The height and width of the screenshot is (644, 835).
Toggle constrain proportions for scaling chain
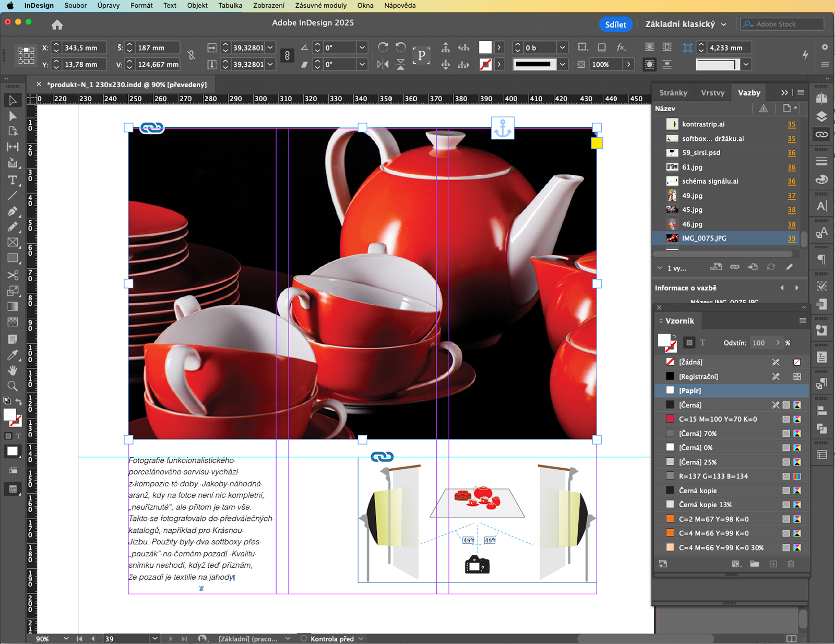tap(287, 56)
